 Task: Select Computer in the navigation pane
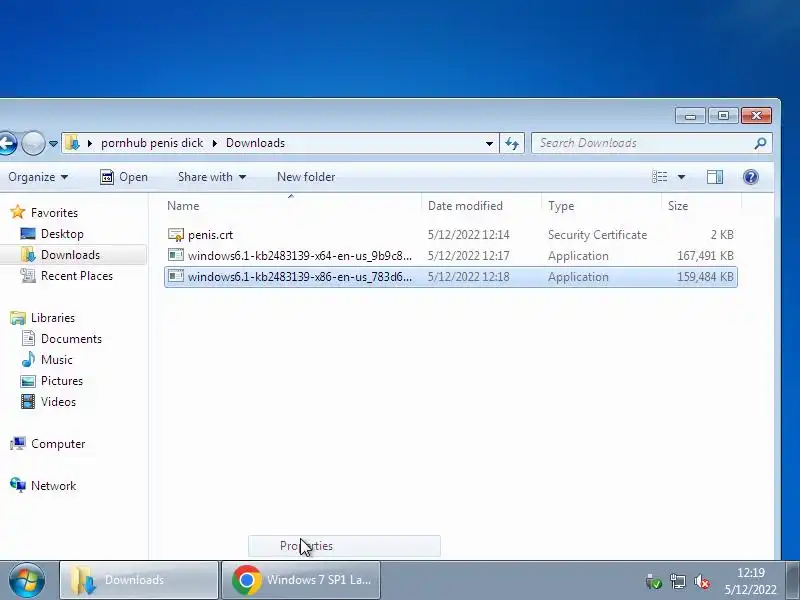click(58, 444)
